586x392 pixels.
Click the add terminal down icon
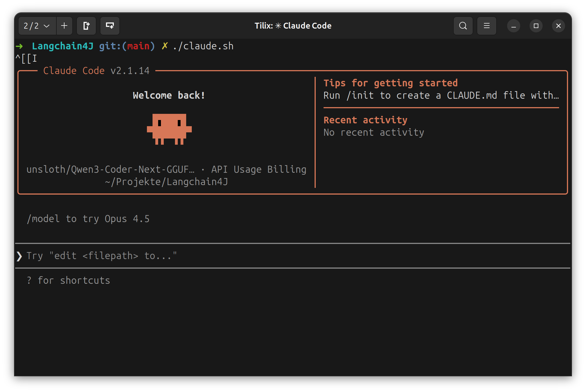coord(110,26)
